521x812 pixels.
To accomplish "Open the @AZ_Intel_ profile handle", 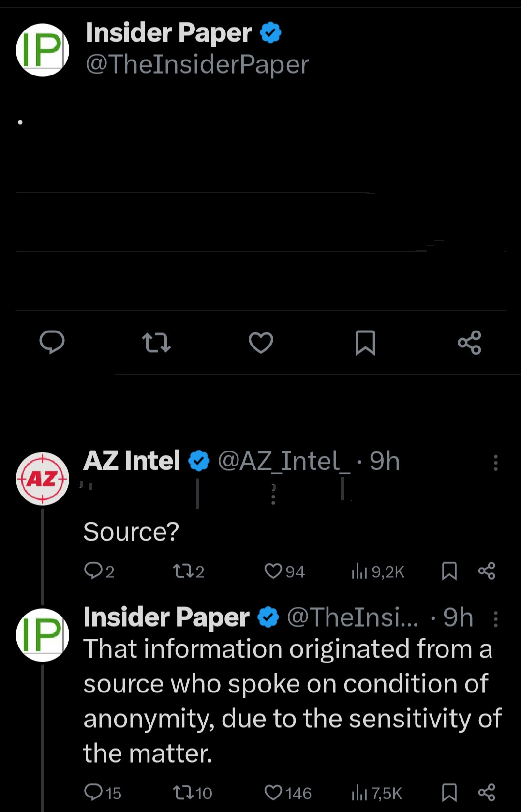I will tap(284, 461).
